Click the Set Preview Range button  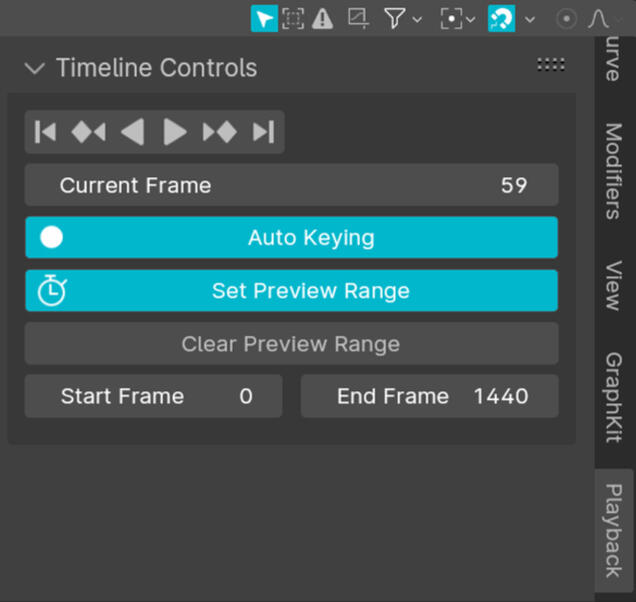pos(291,291)
